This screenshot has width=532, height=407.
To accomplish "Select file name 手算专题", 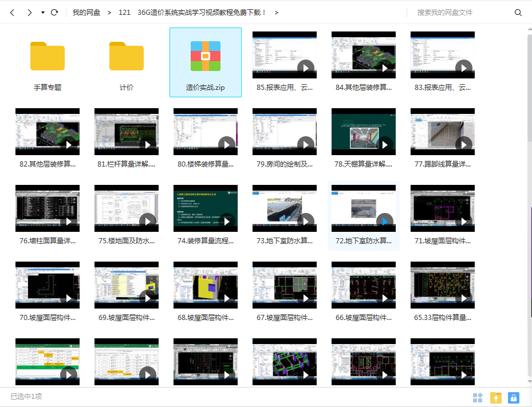I will (48, 88).
